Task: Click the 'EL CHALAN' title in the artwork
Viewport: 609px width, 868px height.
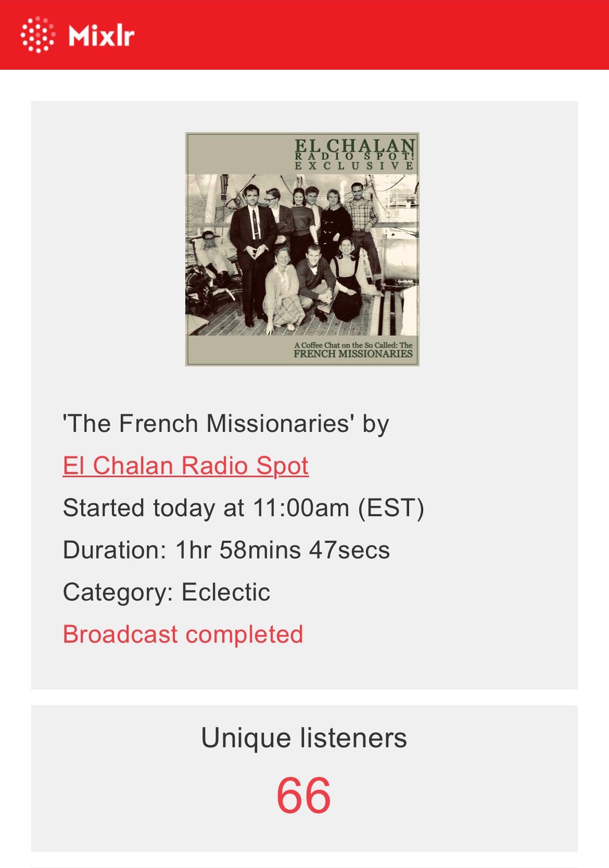Action: [x=354, y=145]
